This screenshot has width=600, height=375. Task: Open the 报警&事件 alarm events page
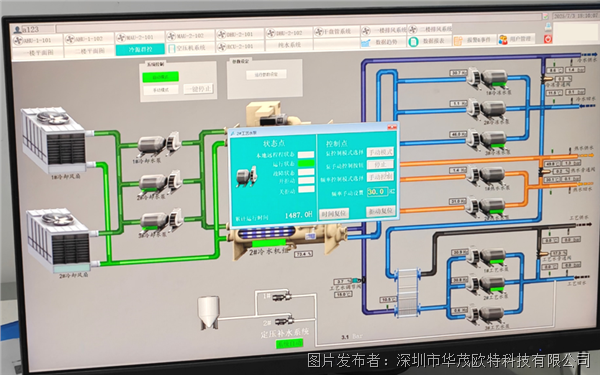point(474,40)
